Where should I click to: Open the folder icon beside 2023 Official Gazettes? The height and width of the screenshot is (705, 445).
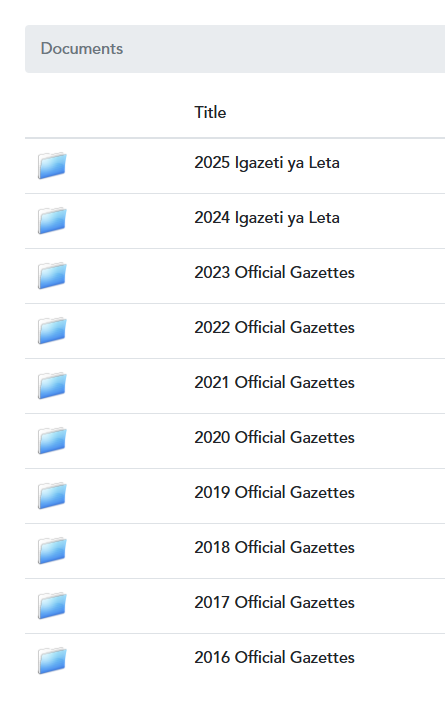click(52, 276)
